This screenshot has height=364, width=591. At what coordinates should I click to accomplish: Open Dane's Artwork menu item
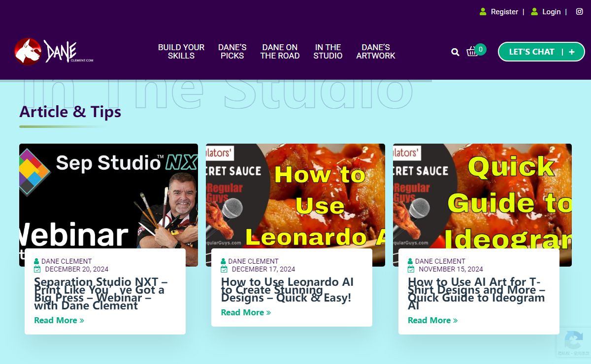point(376,52)
